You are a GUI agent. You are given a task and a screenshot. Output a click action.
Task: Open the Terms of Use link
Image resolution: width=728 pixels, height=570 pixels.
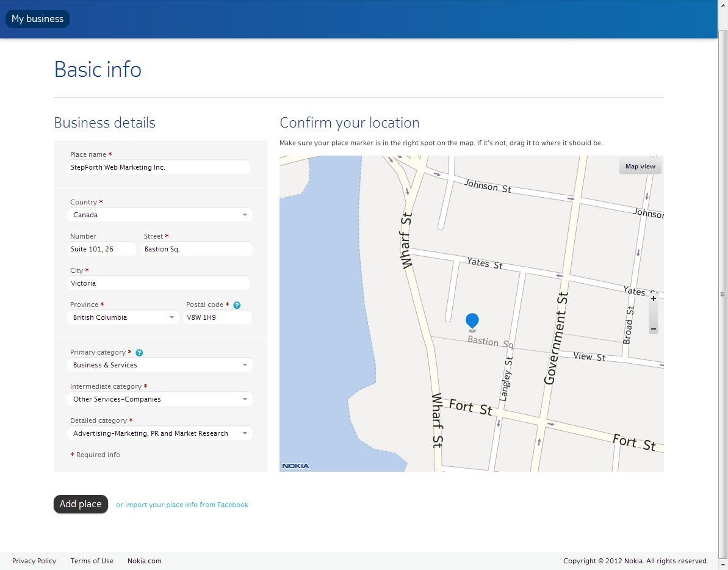[x=92, y=561]
